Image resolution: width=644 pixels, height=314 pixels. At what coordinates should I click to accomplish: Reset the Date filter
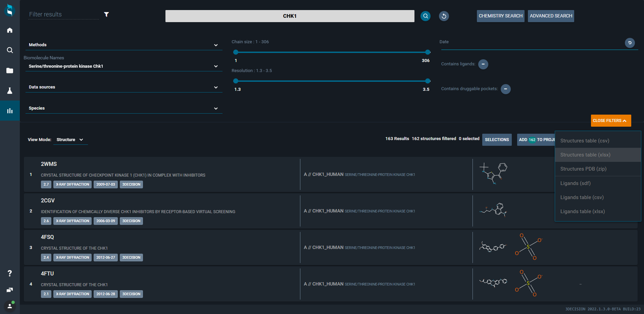[x=630, y=43]
